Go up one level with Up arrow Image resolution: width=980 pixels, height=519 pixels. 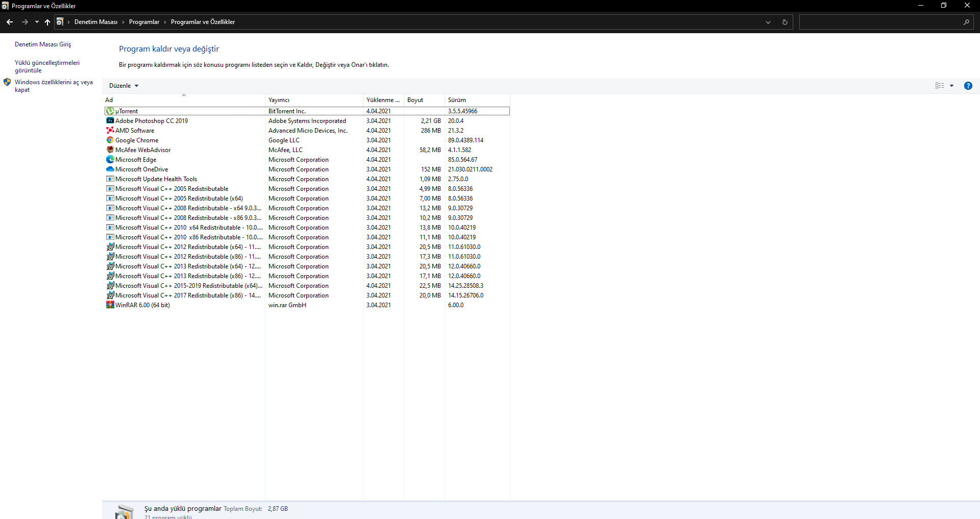(x=47, y=22)
